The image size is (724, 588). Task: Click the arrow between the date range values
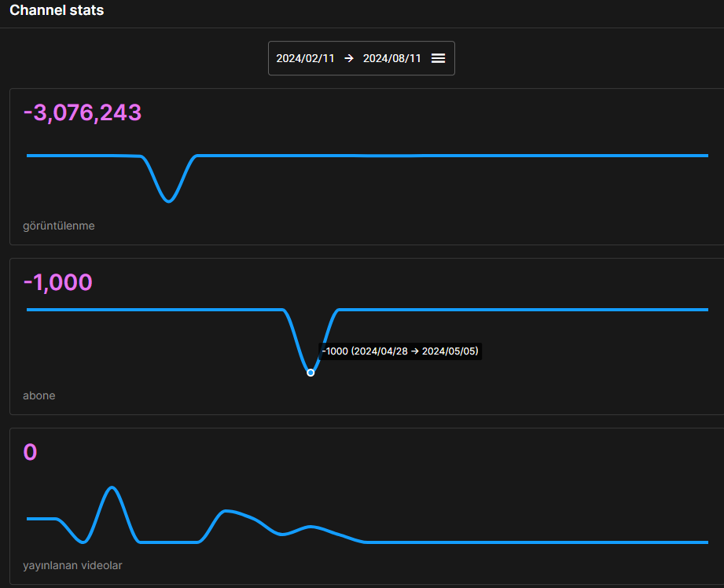tap(349, 58)
